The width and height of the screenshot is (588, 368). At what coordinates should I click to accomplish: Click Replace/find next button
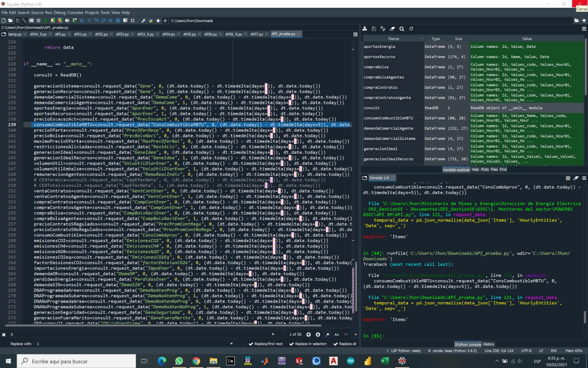pyautogui.click(x=266, y=344)
